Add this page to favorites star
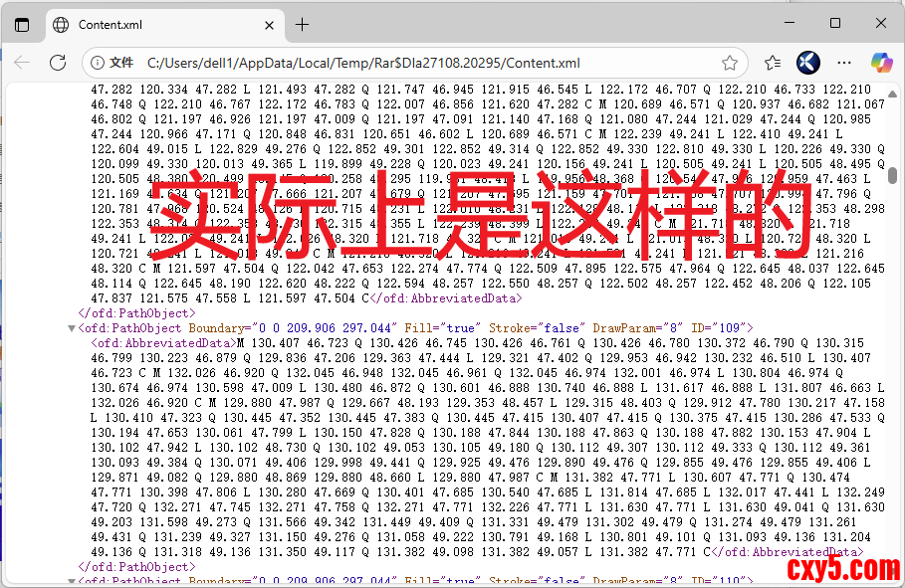905x588 pixels. click(730, 63)
